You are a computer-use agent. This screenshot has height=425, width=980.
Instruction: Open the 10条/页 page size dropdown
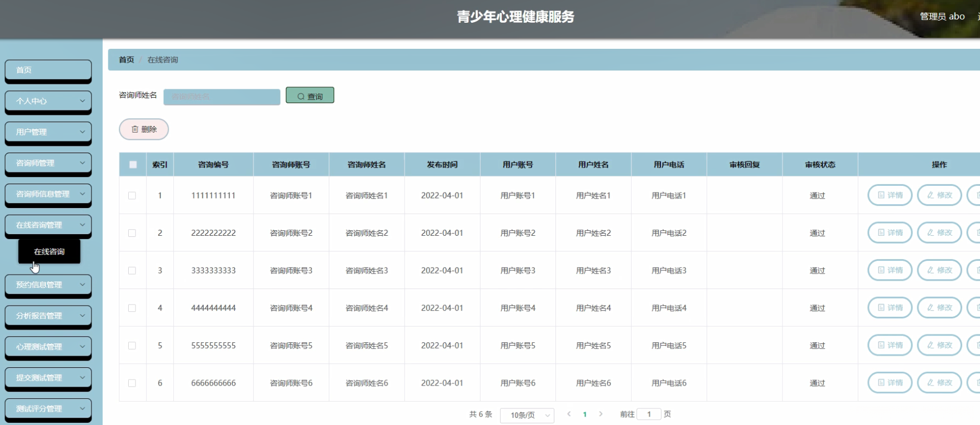(x=527, y=415)
